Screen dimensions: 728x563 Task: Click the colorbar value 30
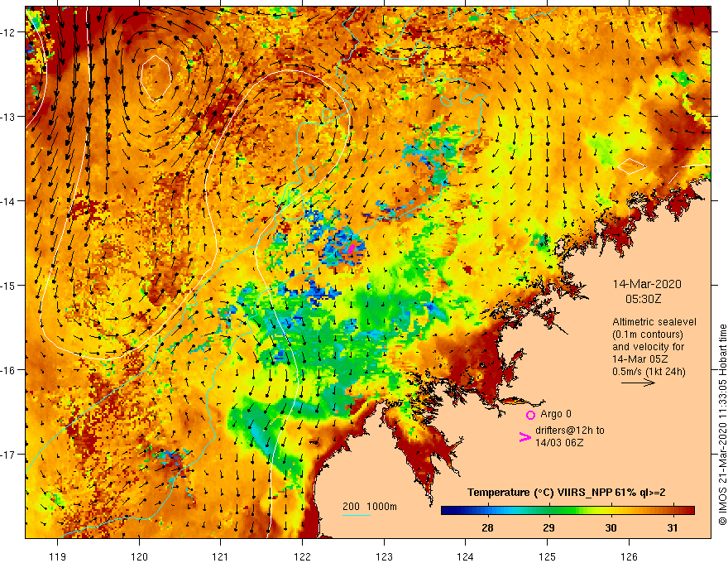coord(611,527)
